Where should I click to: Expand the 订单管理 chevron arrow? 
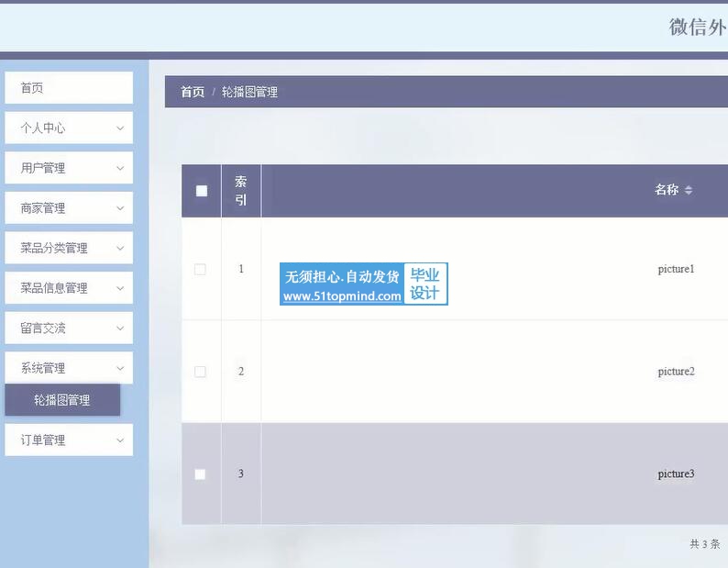pos(120,440)
